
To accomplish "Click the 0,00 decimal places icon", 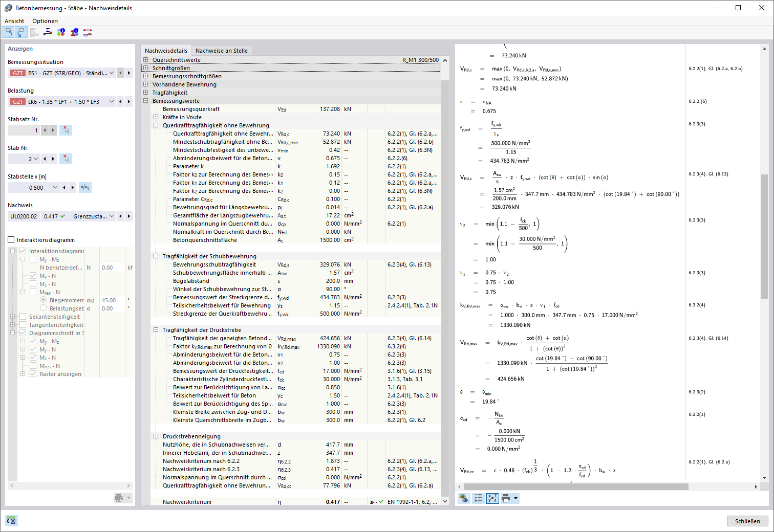I will tap(11, 521).
